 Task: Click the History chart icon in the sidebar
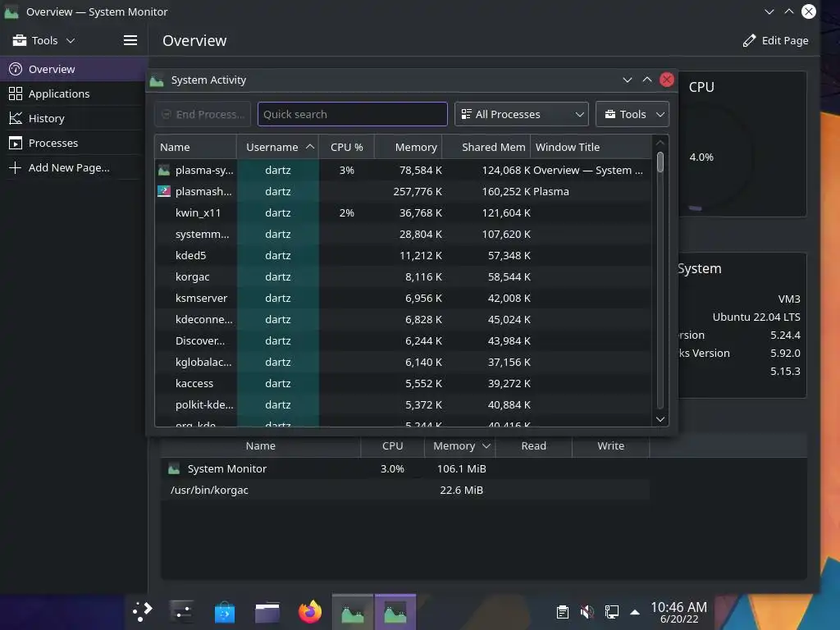(16, 118)
